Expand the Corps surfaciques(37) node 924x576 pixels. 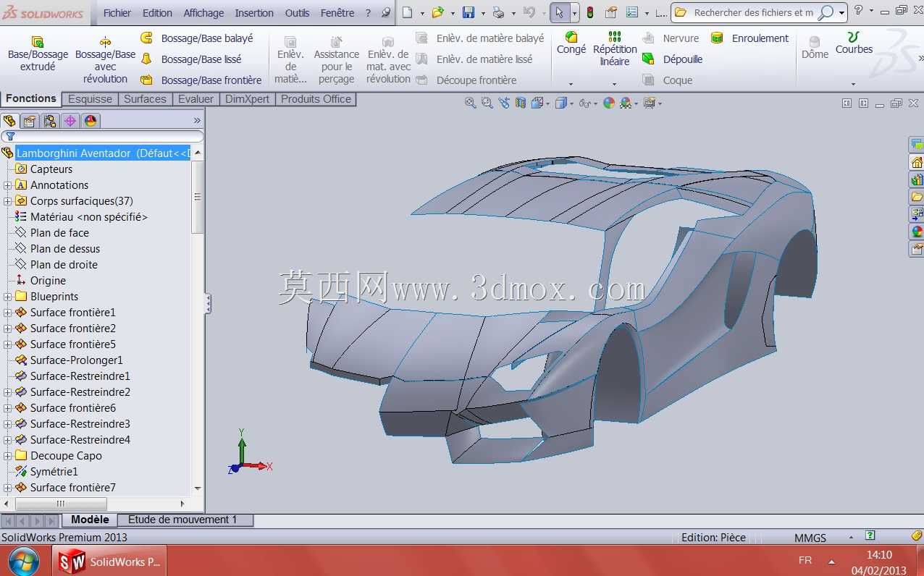click(7, 201)
